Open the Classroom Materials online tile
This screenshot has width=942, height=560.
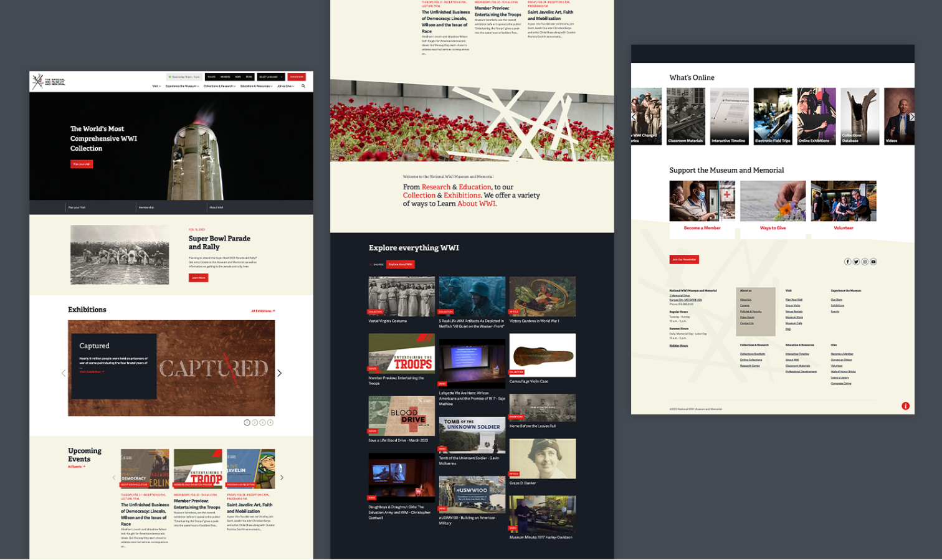pos(686,116)
